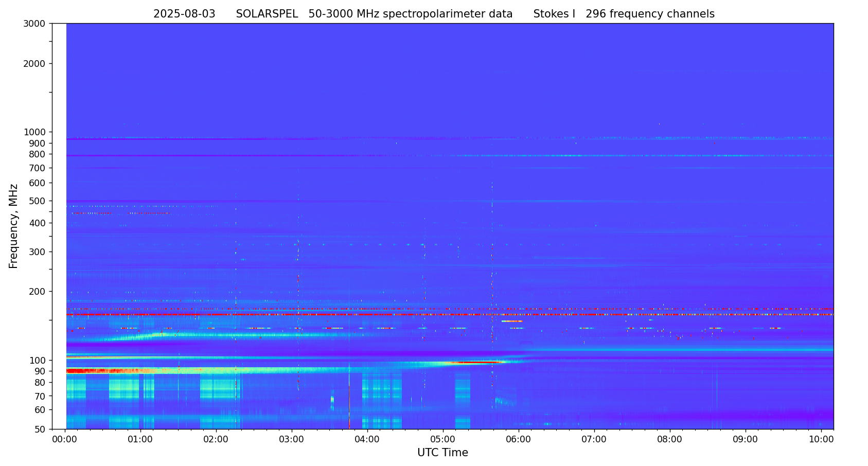Select the 05:00 time tick label

[443, 440]
